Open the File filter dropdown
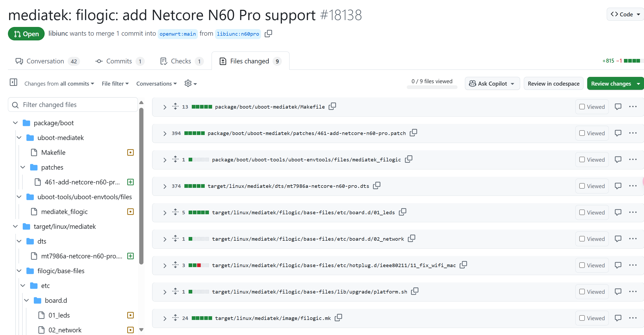Image resolution: width=644 pixels, height=335 pixels. [115, 83]
